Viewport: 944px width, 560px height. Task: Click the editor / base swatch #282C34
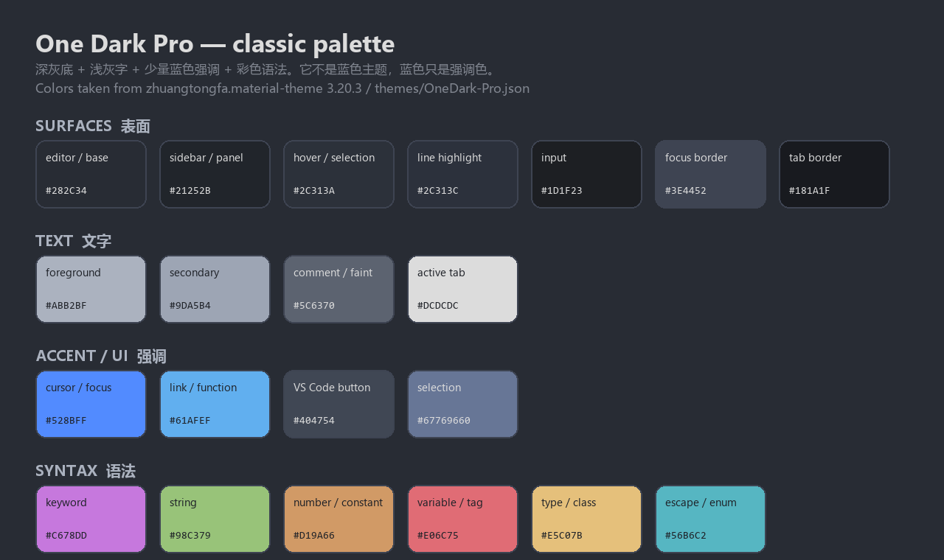click(x=91, y=174)
